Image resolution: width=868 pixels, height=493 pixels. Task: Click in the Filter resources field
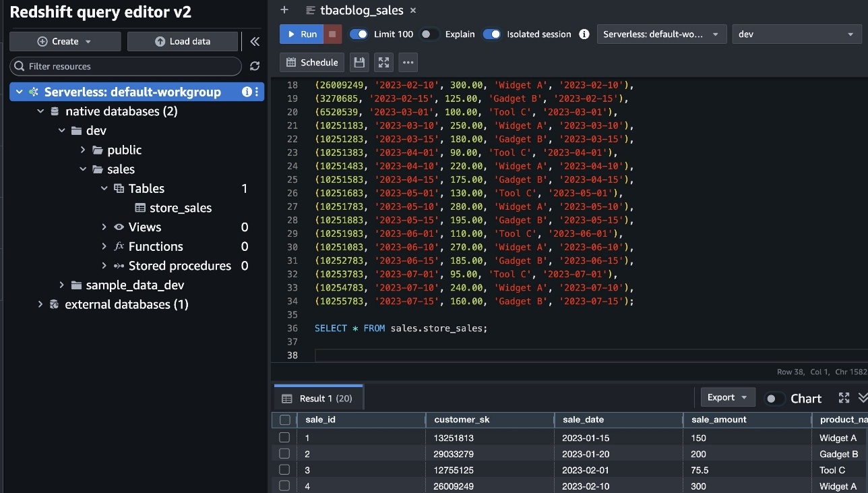click(125, 66)
